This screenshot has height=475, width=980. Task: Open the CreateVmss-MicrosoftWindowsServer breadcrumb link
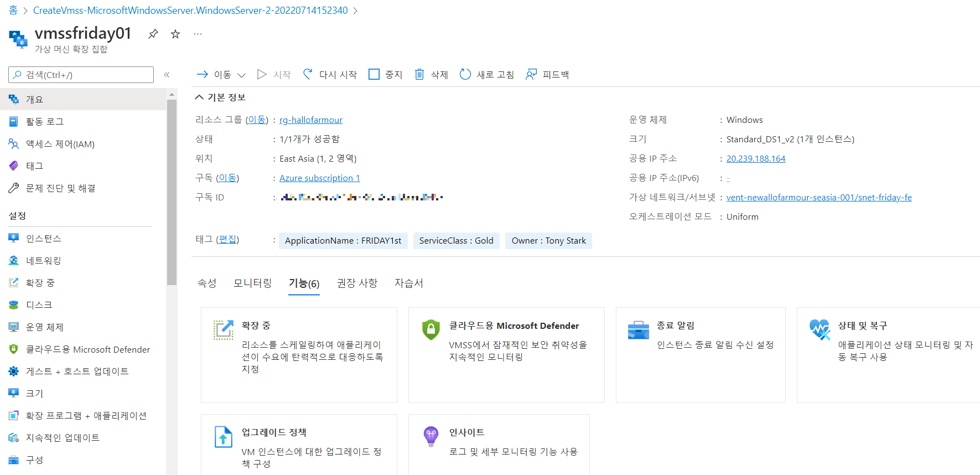pyautogui.click(x=190, y=10)
